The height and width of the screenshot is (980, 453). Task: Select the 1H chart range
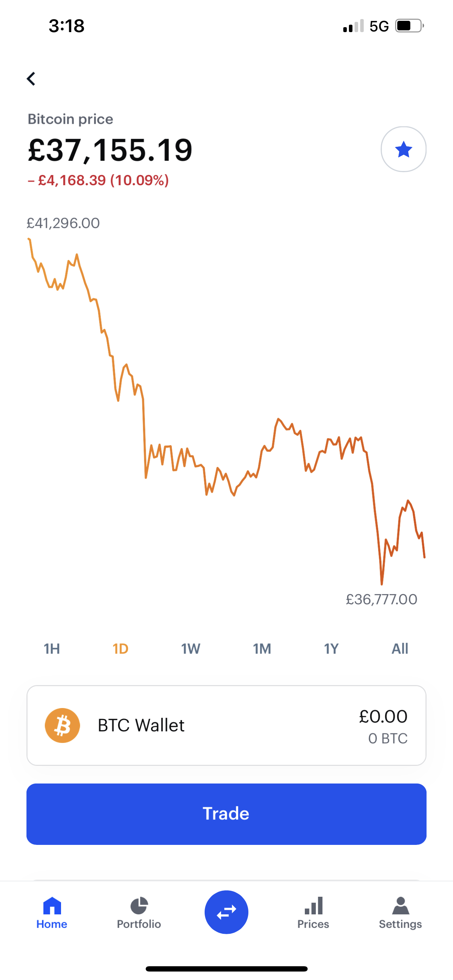(x=52, y=649)
